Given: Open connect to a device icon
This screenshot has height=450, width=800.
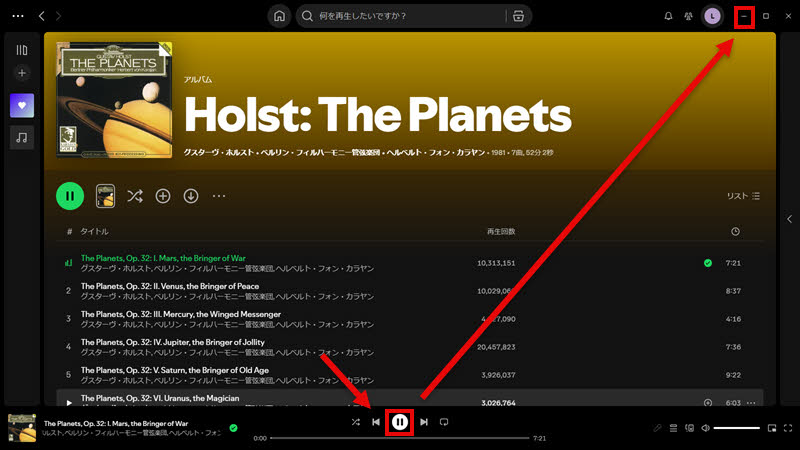Looking at the screenshot, I should point(689,428).
